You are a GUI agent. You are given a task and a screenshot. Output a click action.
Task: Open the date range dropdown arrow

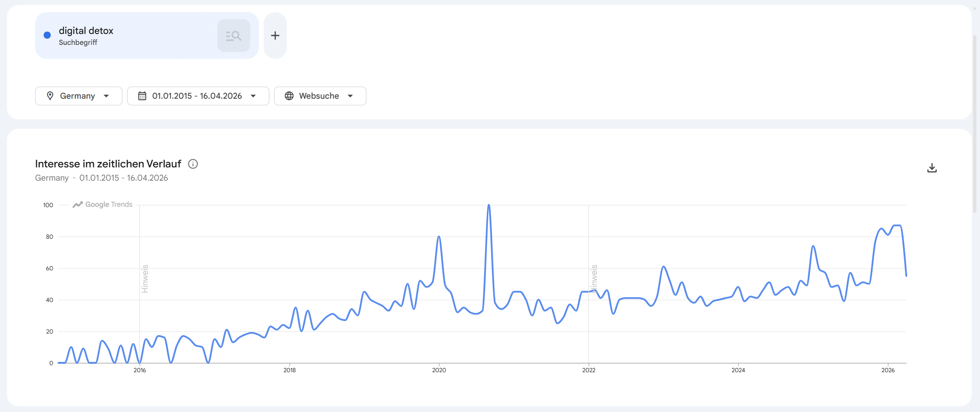point(253,96)
